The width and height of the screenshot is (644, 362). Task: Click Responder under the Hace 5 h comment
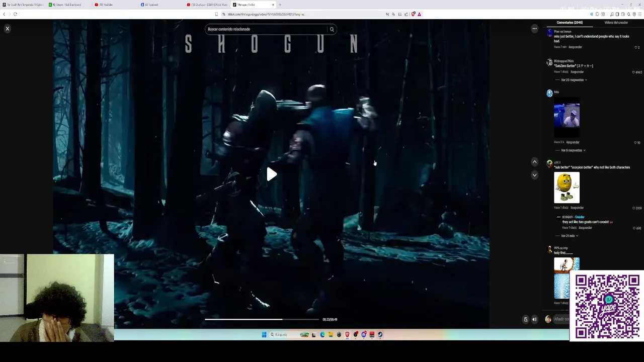pyautogui.click(x=573, y=142)
